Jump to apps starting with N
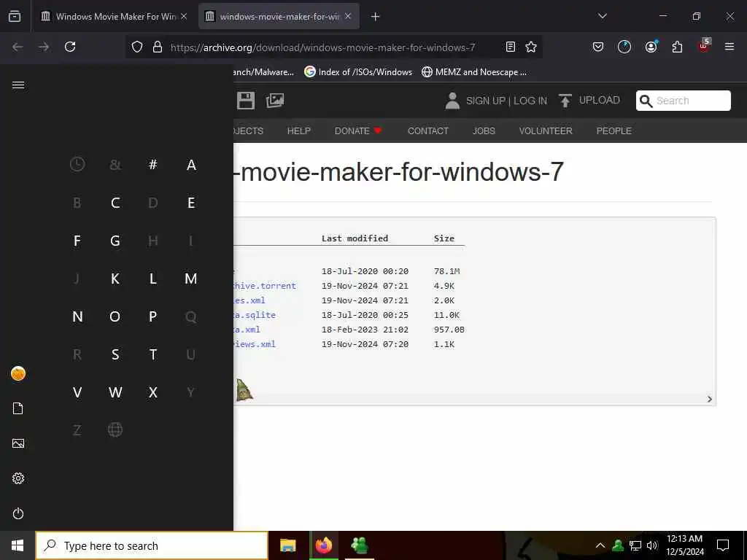The image size is (747, 560). (77, 316)
